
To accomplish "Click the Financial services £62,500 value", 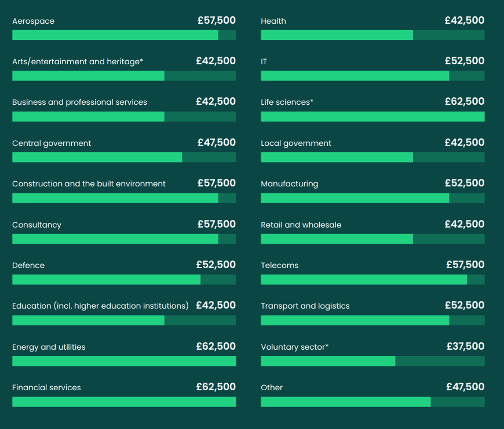I will coord(216,387).
